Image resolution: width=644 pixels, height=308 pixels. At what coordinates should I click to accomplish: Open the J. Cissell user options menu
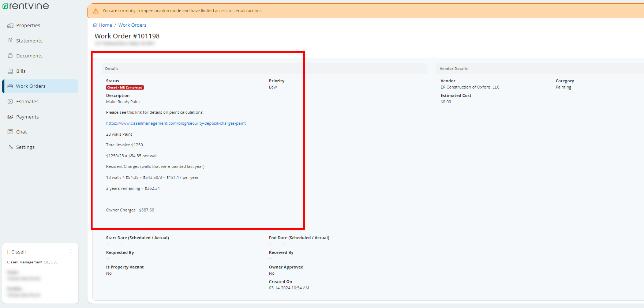71,251
